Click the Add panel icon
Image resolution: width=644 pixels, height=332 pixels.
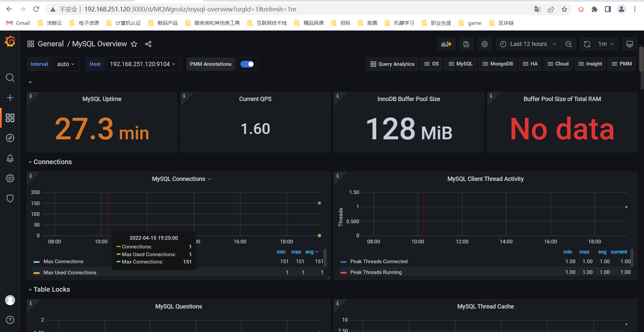446,44
